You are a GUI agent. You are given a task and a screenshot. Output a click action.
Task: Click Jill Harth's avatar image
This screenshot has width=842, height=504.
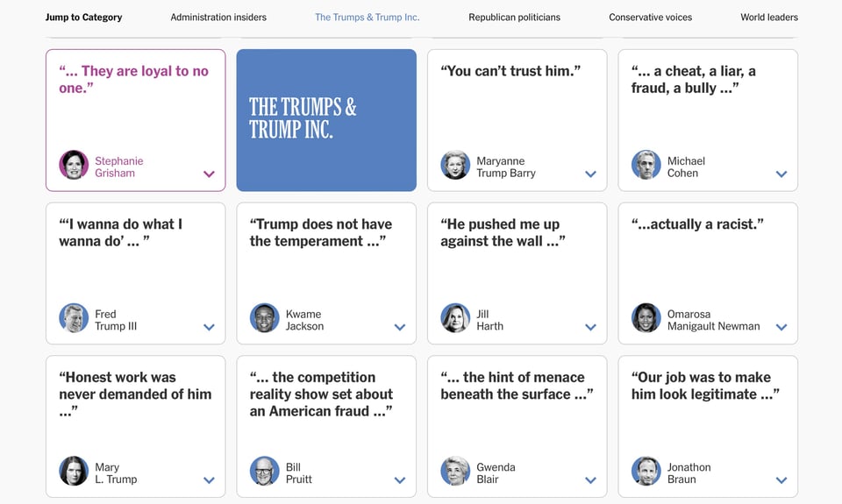tap(455, 318)
